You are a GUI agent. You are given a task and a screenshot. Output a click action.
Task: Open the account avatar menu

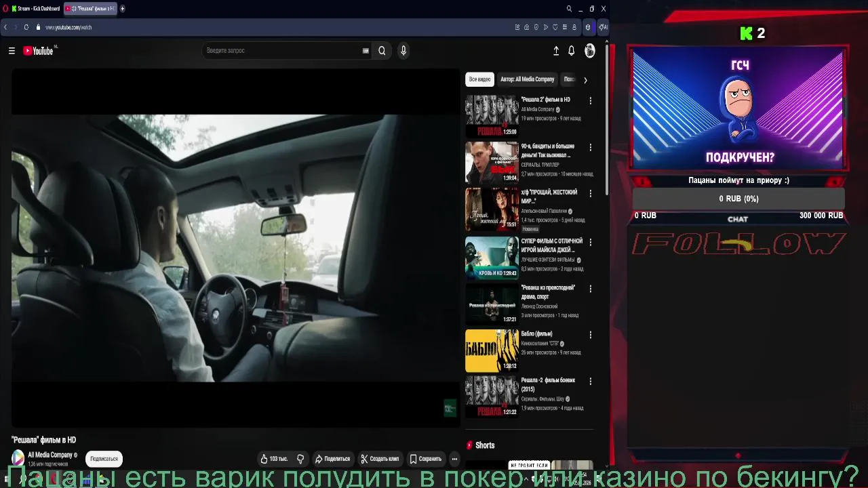point(590,51)
